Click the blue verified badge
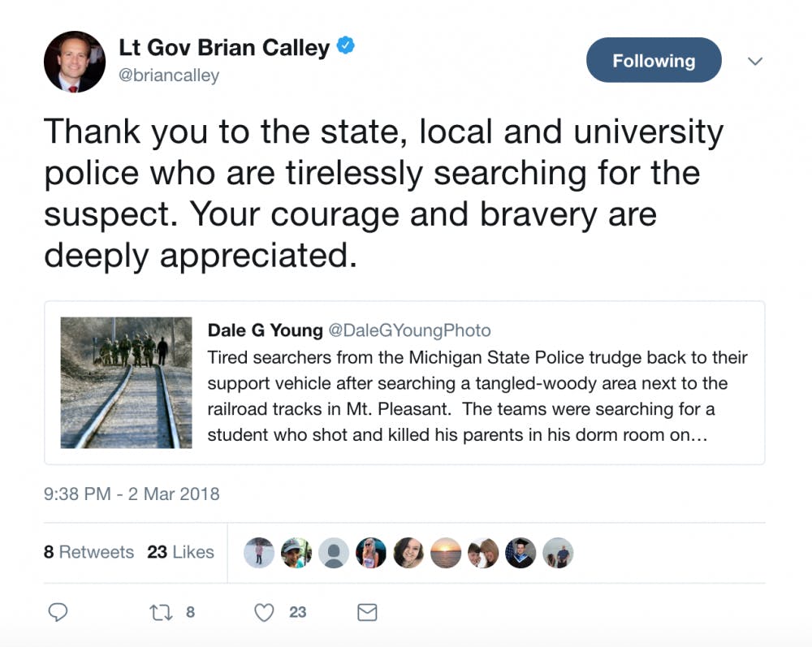This screenshot has height=647, width=812. click(x=346, y=47)
